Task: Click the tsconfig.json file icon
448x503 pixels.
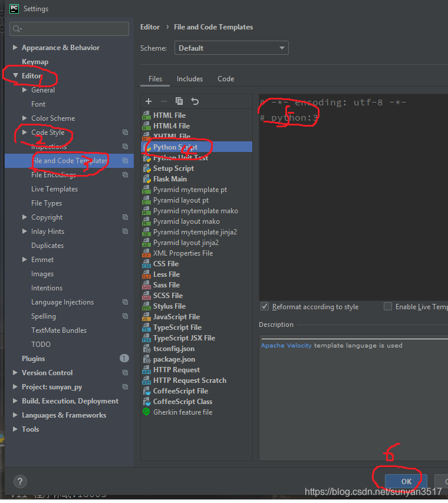Action: coord(147,349)
